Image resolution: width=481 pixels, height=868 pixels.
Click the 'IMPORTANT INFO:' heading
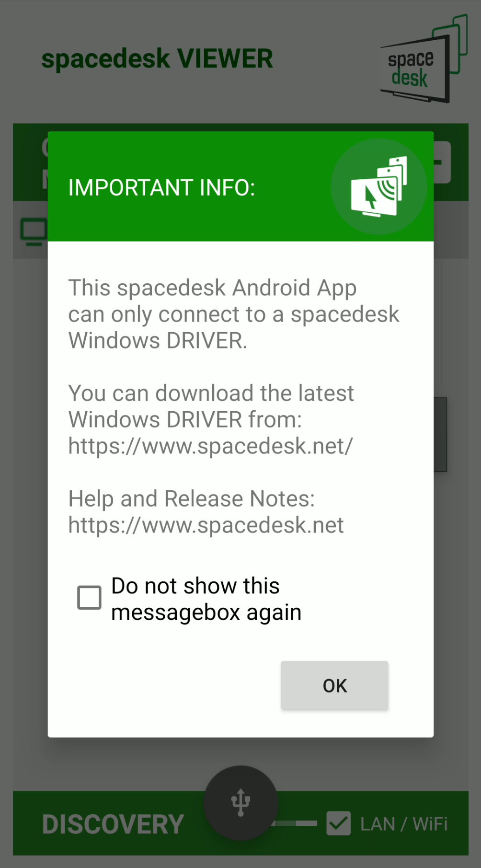point(162,187)
